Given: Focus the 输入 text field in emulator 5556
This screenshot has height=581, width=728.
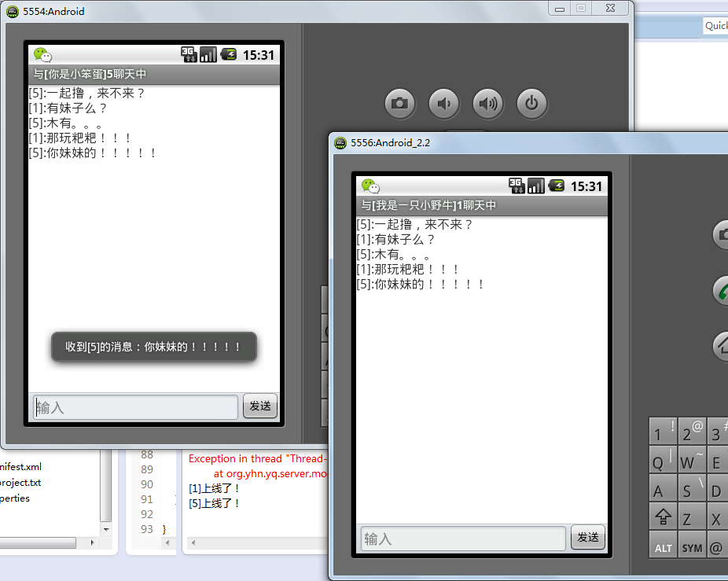Looking at the screenshot, I should pos(463,539).
